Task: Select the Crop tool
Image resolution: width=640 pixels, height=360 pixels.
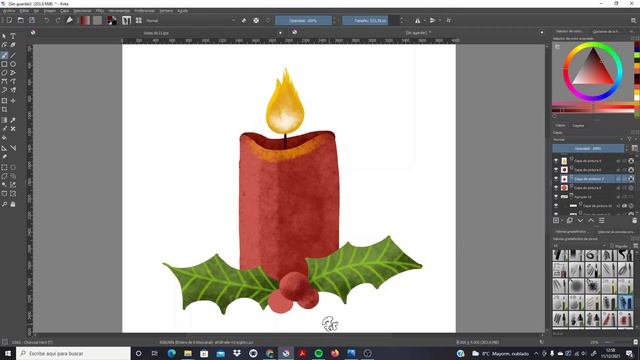Action: coord(4,109)
